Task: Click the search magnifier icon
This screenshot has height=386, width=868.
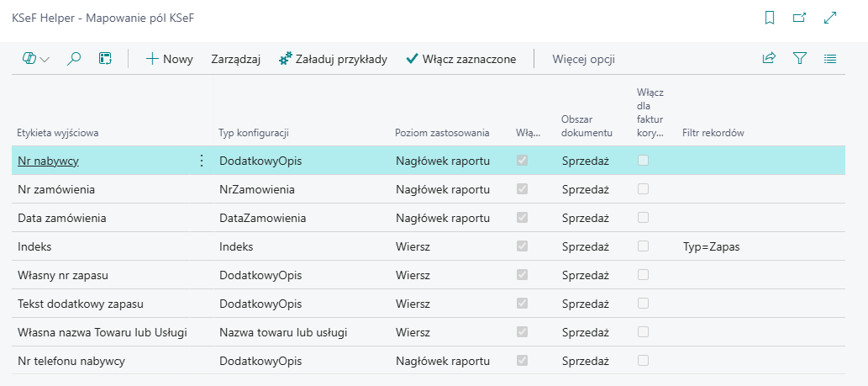Action: pos(74,59)
